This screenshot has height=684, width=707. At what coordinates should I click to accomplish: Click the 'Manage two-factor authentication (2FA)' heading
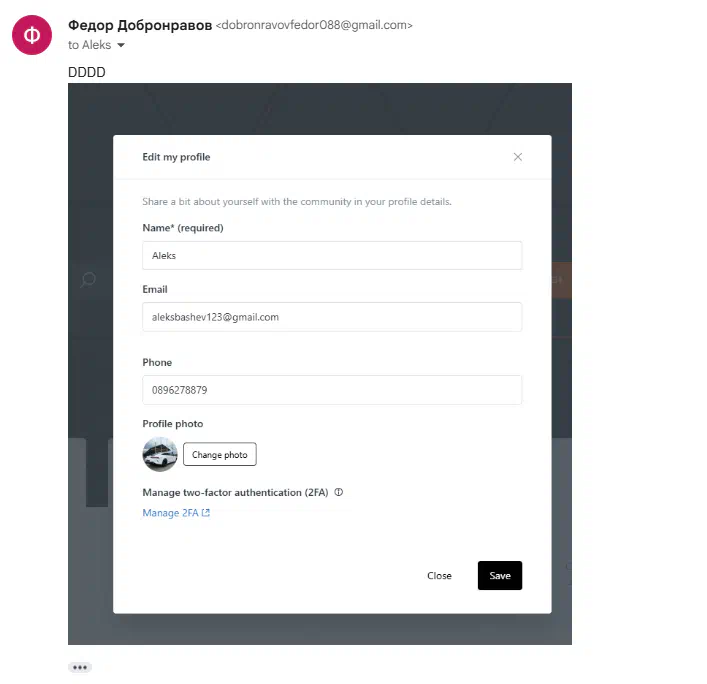(235, 492)
